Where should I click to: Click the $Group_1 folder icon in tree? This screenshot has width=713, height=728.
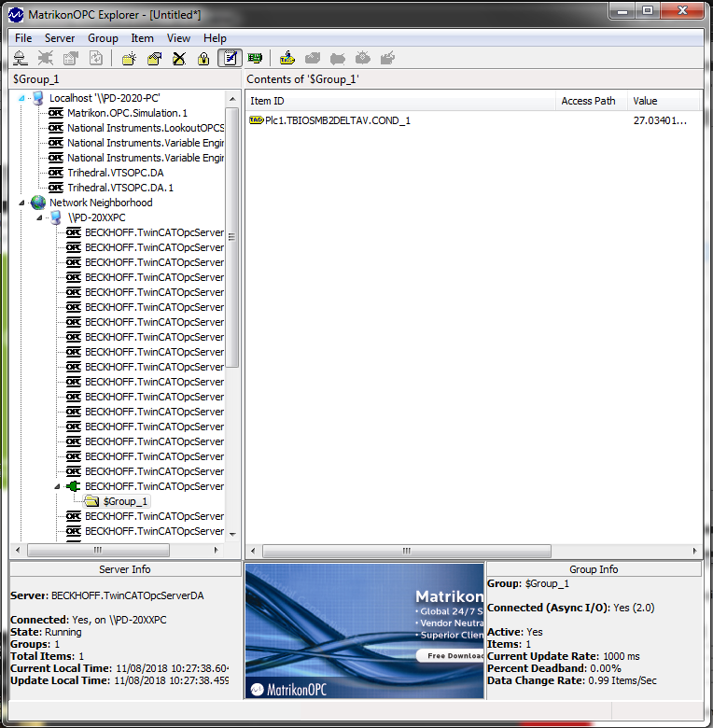(91, 501)
